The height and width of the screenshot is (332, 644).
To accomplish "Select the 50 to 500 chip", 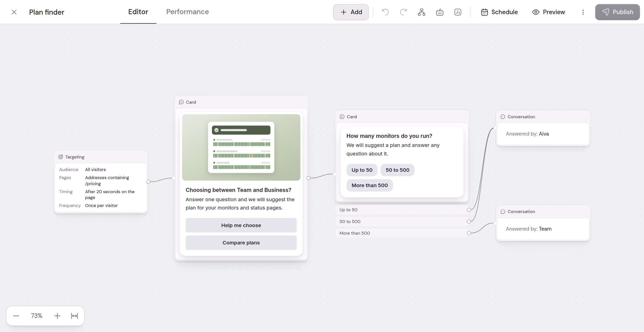I will [x=397, y=170].
